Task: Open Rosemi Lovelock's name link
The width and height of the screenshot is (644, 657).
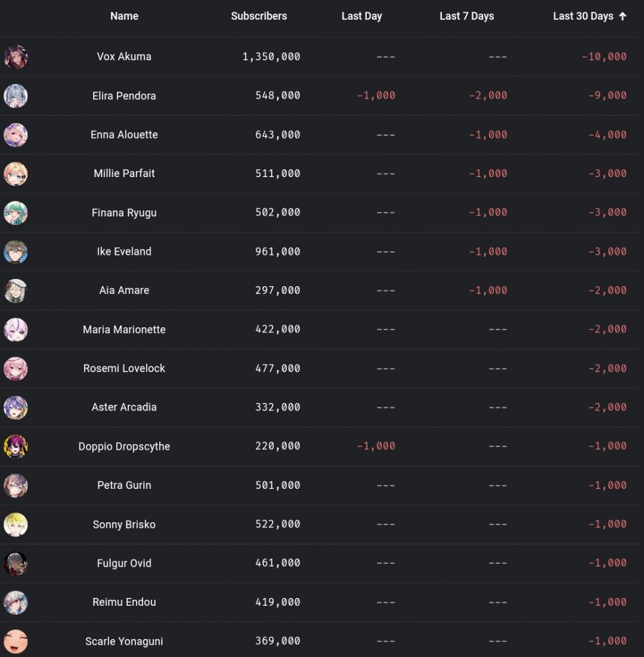Action: pos(124,369)
